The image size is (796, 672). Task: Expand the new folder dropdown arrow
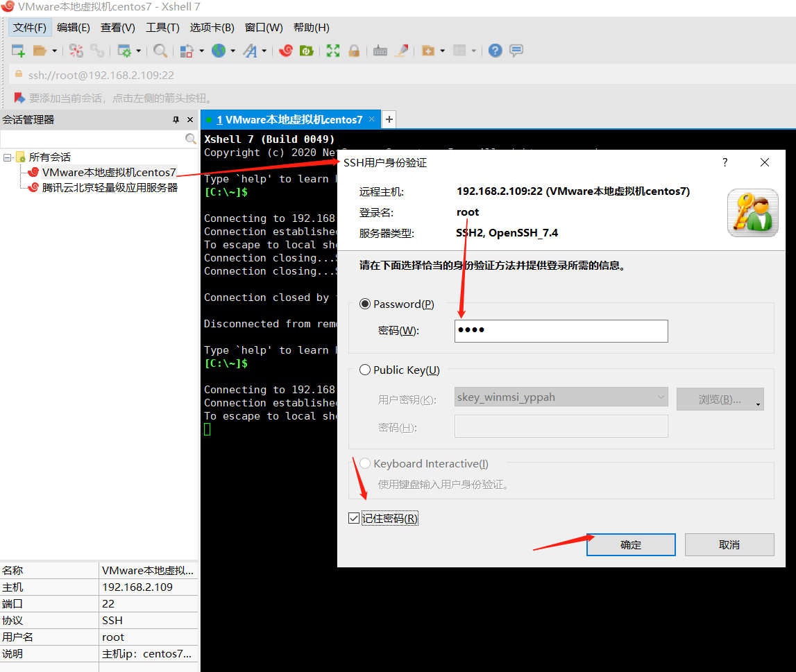443,51
